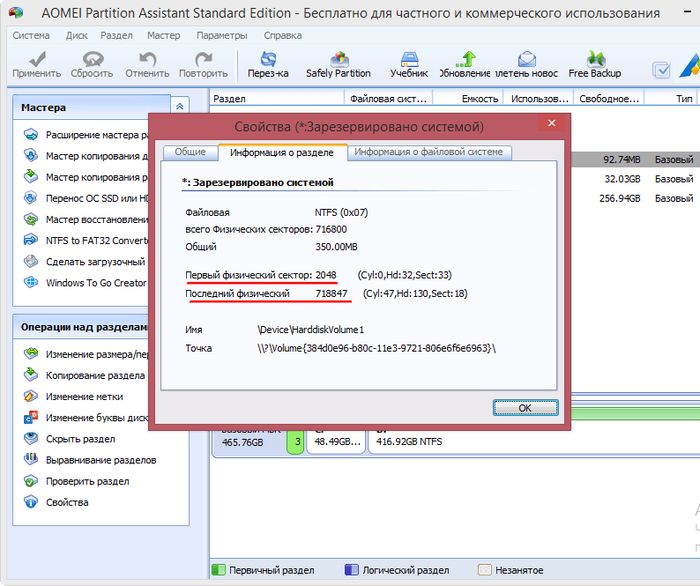Click the Раздел column header
This screenshot has width=700, height=586.
[230, 99]
